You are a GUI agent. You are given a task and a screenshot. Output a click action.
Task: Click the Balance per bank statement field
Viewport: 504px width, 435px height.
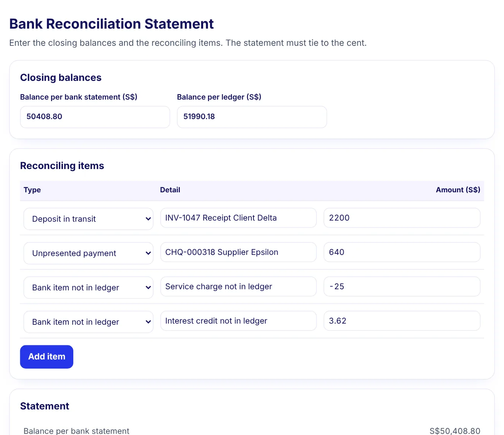coord(95,117)
